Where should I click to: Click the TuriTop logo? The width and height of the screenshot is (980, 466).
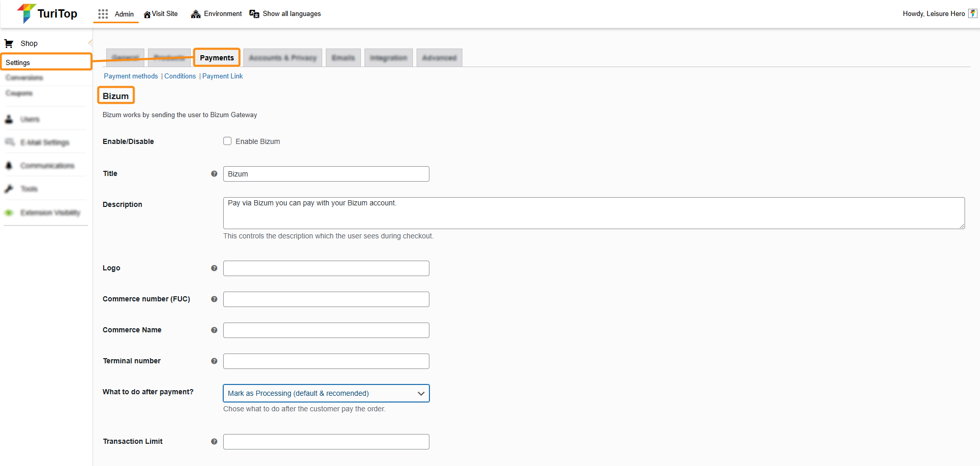tap(47, 13)
